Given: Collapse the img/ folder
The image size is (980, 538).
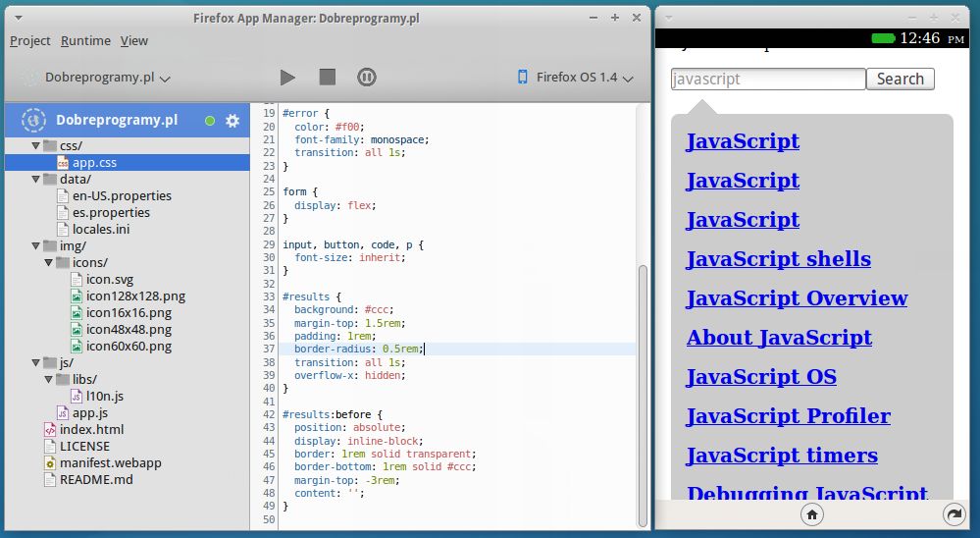Looking at the screenshot, I should pos(35,245).
